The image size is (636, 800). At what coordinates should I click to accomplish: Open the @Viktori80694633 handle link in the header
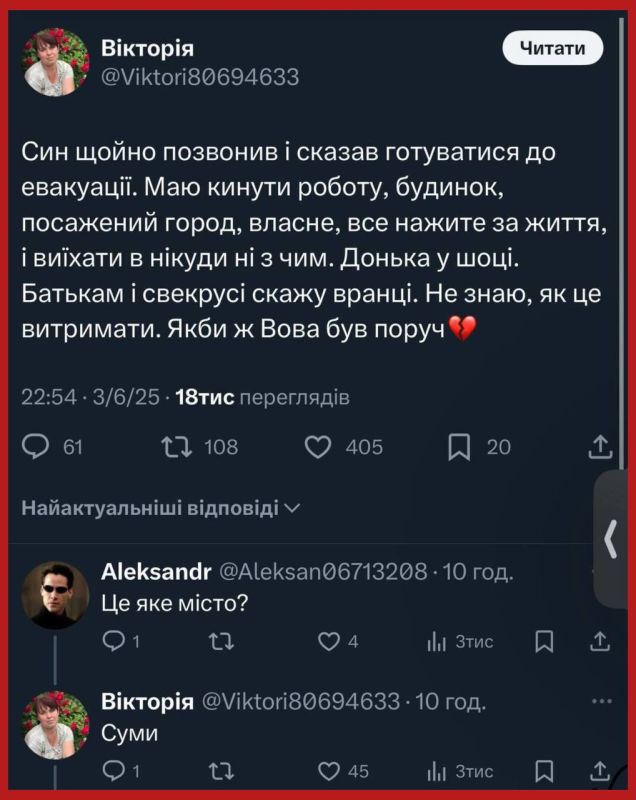[200, 77]
